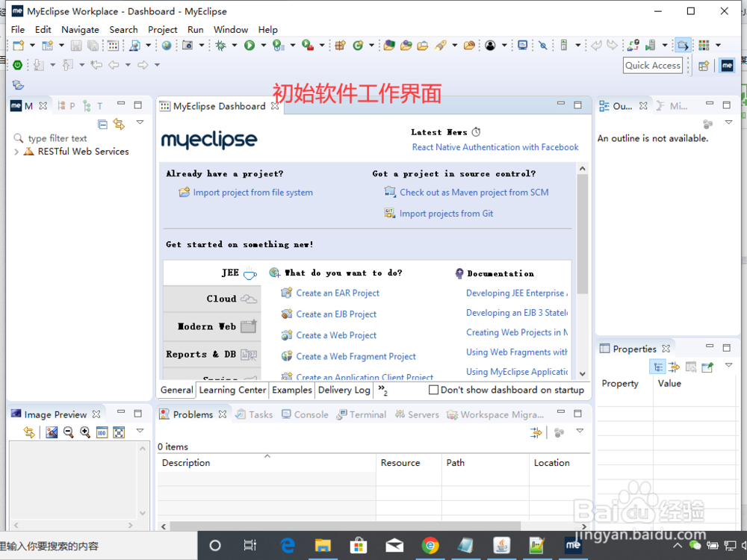Toggle Show Categories in the Properties view
Screen dimensions: 747x560
pyautogui.click(x=658, y=367)
